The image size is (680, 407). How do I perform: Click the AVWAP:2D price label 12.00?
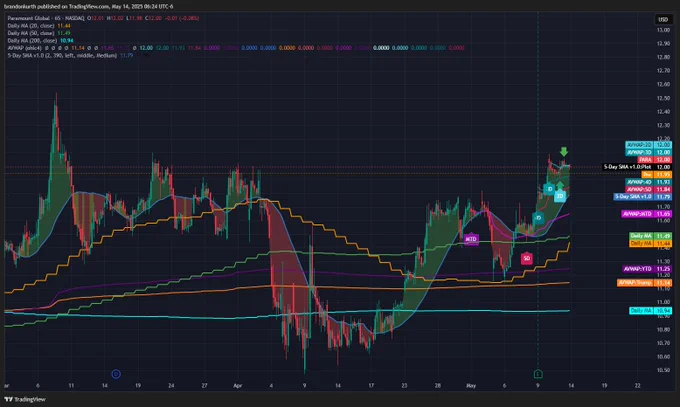pyautogui.click(x=649, y=145)
